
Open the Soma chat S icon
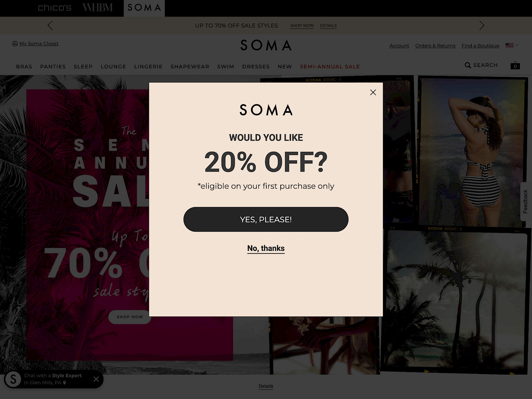[13, 379]
